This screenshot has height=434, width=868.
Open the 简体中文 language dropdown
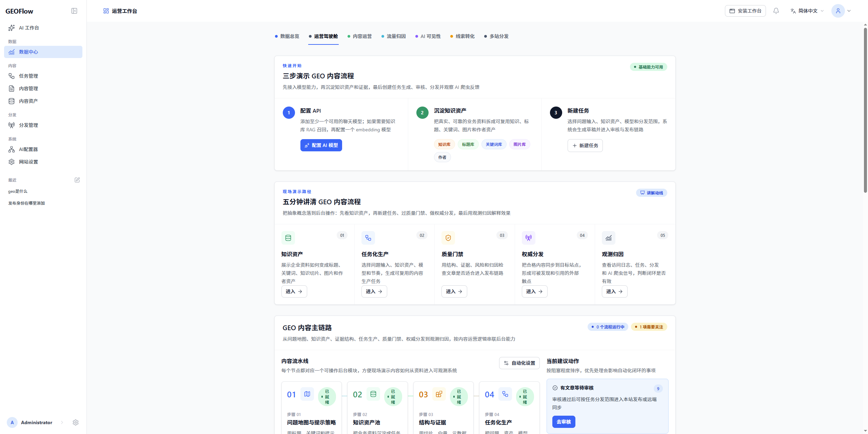click(x=807, y=11)
